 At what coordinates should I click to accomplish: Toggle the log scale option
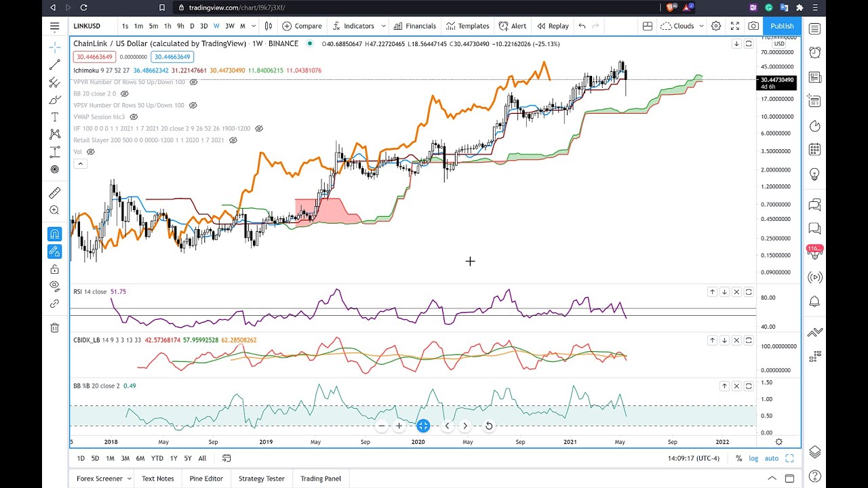(753, 459)
